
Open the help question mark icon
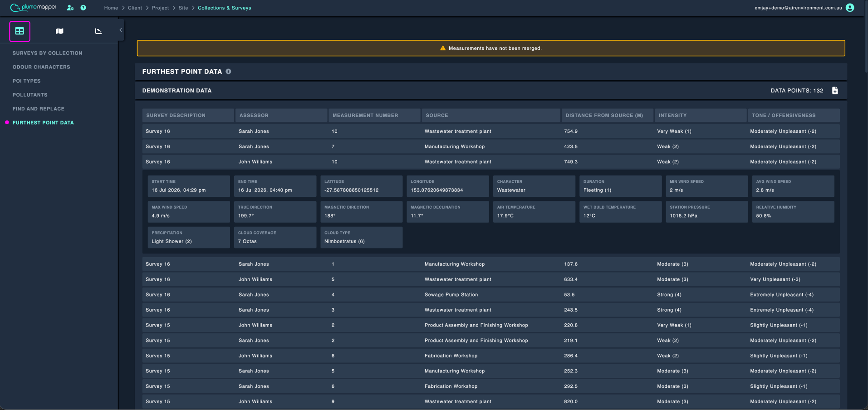pos(83,8)
